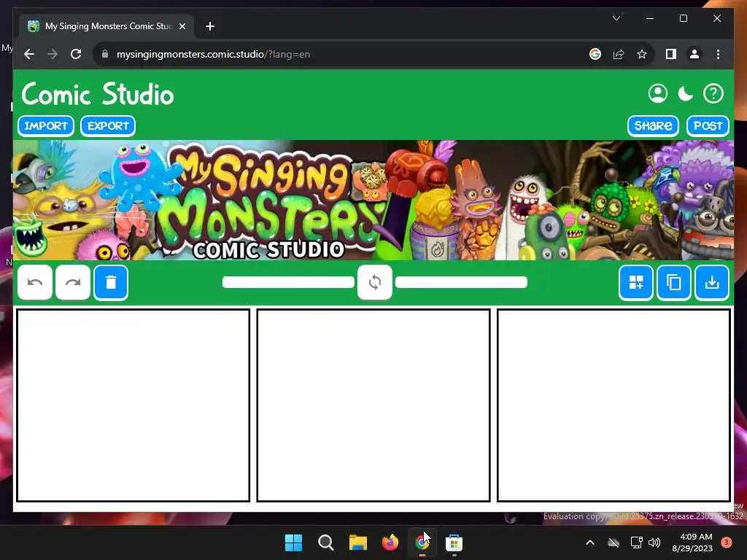Image resolution: width=747 pixels, height=560 pixels.
Task: Open the Comic Studio home title
Action: pos(98,94)
